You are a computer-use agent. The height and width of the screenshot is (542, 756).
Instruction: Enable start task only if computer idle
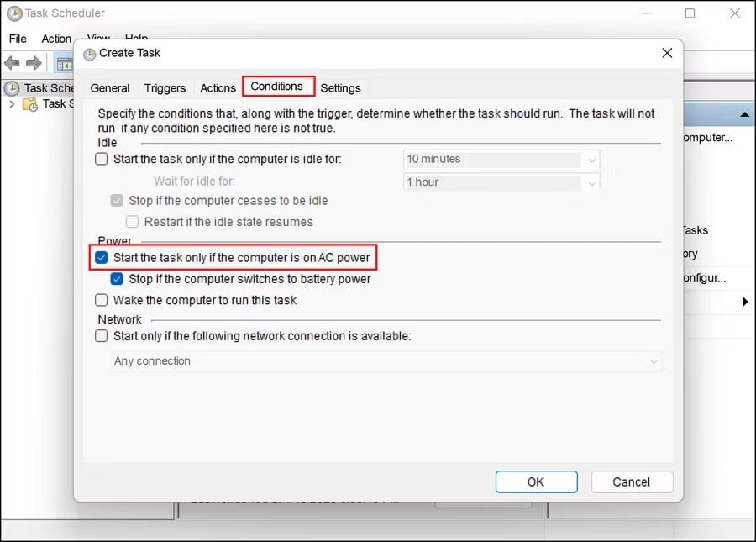[102, 159]
